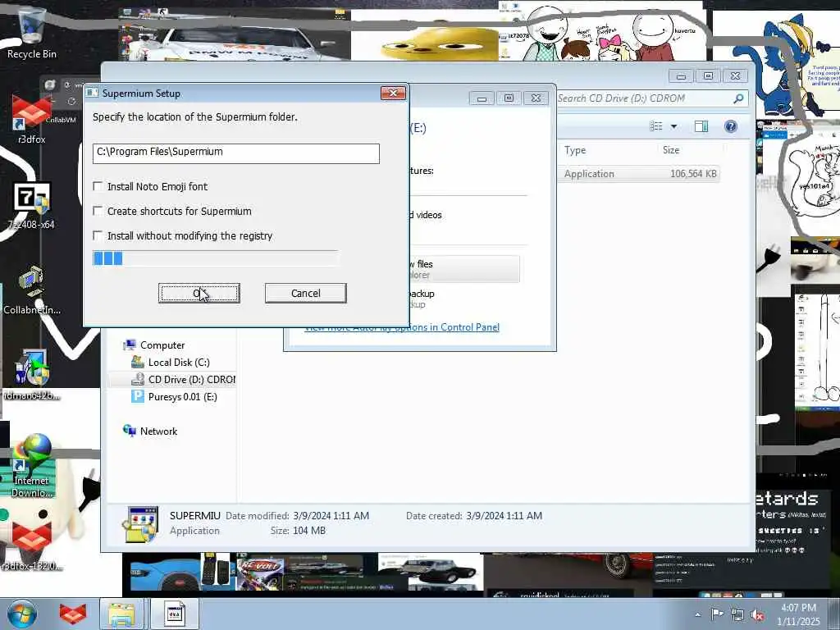Image resolution: width=840 pixels, height=630 pixels.
Task: Close the AutoPlay (E:) dialog
Action: (x=536, y=98)
